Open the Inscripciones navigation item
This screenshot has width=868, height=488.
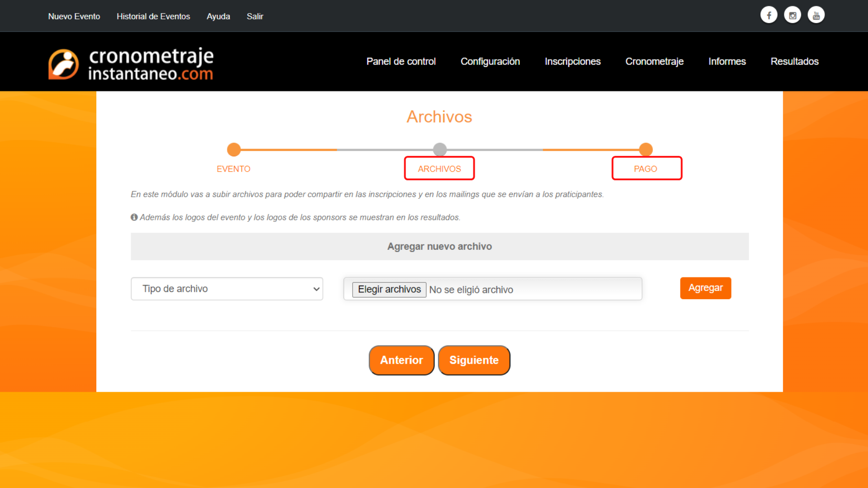[x=572, y=61]
